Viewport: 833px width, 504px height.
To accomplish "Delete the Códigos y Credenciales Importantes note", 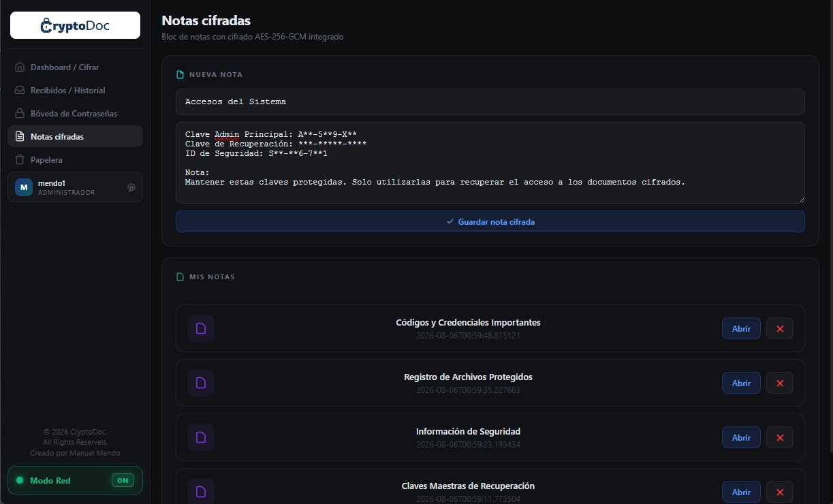I will [780, 328].
